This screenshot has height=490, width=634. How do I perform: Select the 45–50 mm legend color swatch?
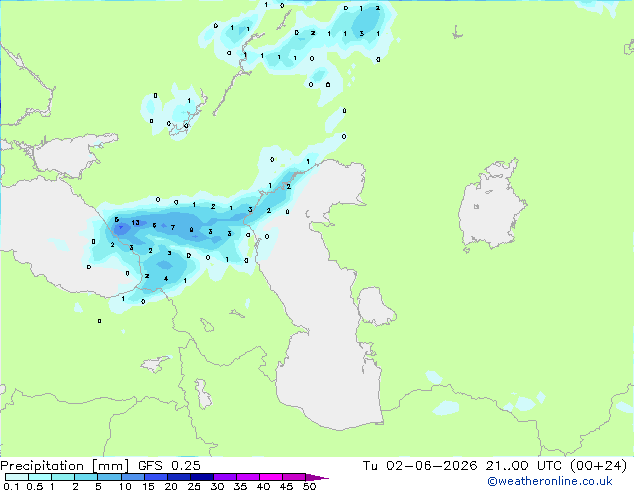coord(294,477)
